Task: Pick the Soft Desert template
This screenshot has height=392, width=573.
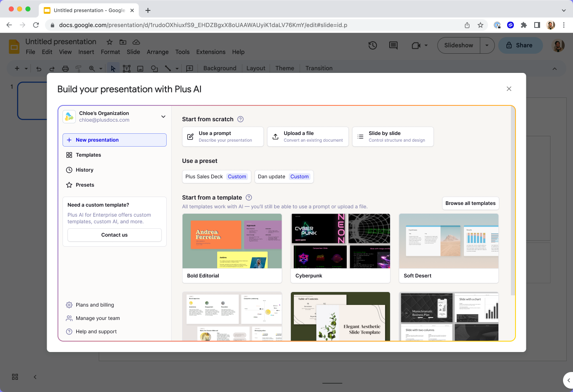Action: 449,248
